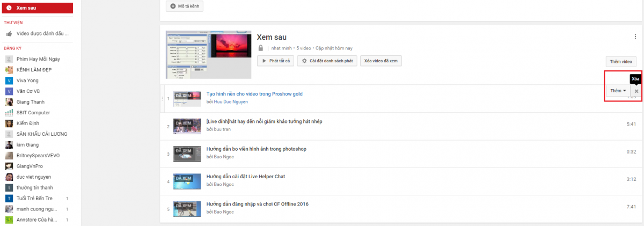Click the Phát tất cả play button
This screenshot has width=644, height=226.
click(x=276, y=61)
